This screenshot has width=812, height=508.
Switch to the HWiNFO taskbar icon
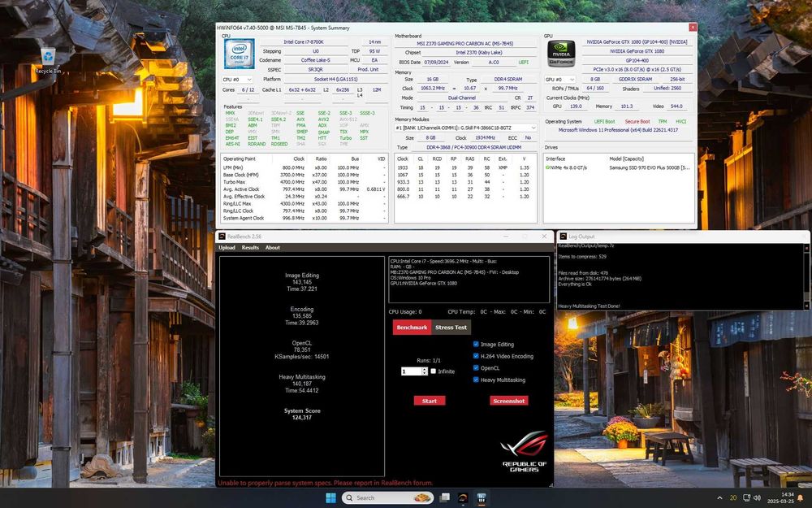click(481, 497)
